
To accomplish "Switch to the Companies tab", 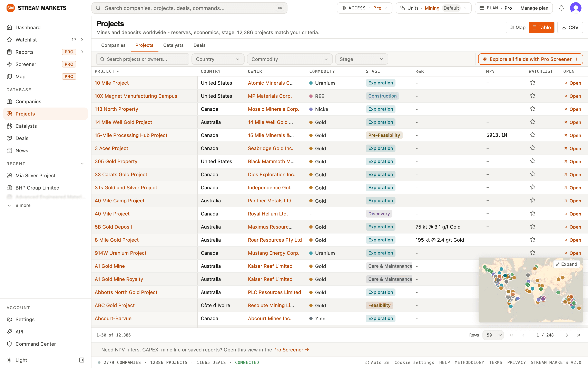I will point(113,45).
